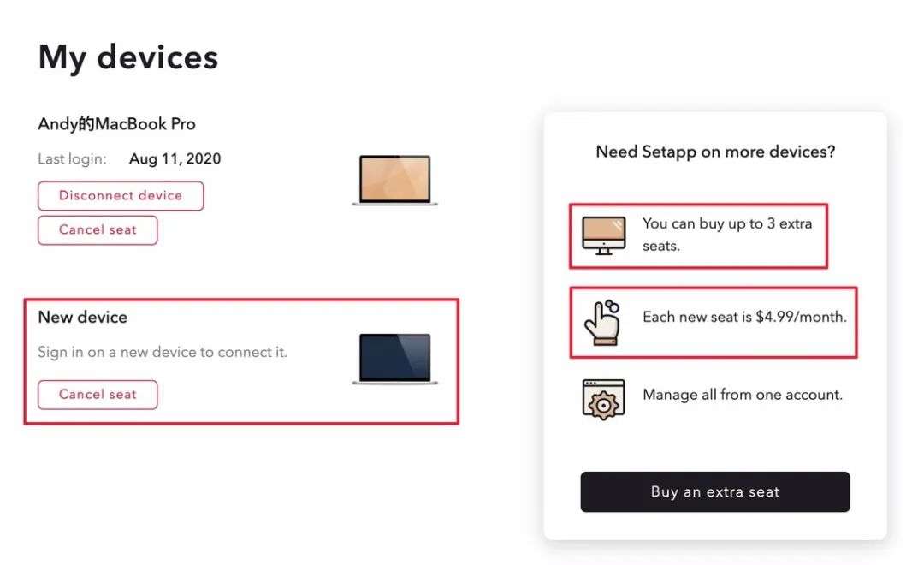Click the desktop monitor extra seats icon
Viewport: 924px width, 565px height.
click(x=603, y=234)
